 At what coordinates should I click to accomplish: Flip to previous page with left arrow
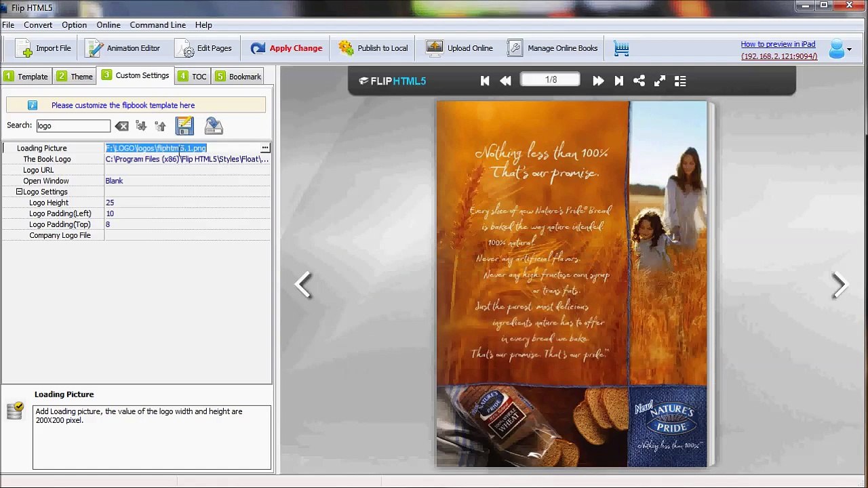[x=303, y=285]
